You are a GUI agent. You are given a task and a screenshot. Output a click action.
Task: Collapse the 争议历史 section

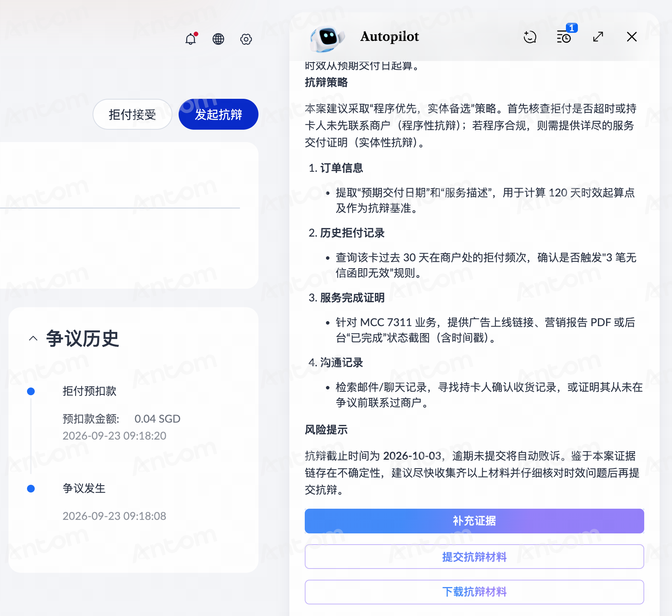(x=33, y=338)
